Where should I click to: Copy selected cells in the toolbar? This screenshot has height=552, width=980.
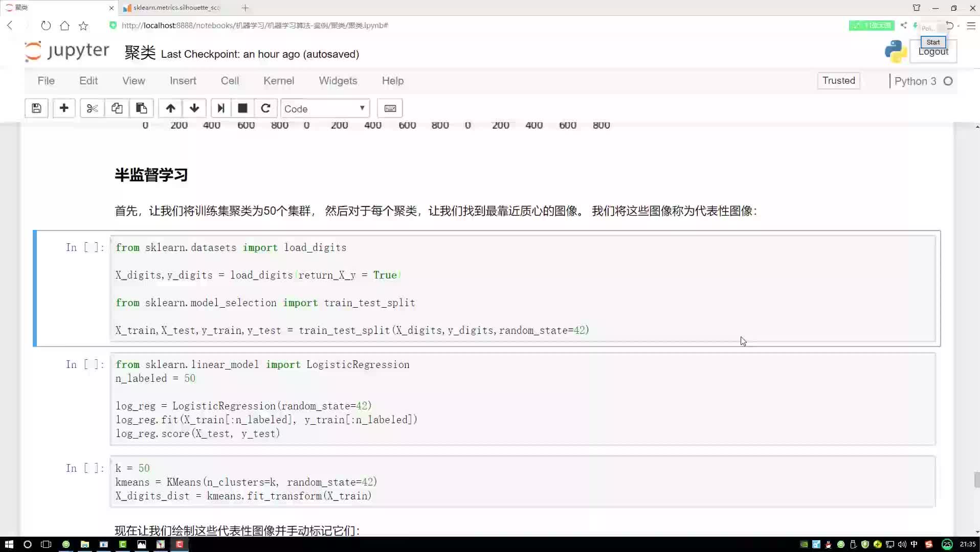[x=117, y=108]
